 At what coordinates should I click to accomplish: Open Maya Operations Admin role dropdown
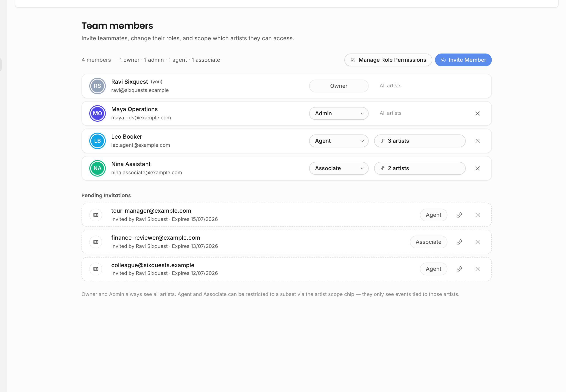coord(339,113)
